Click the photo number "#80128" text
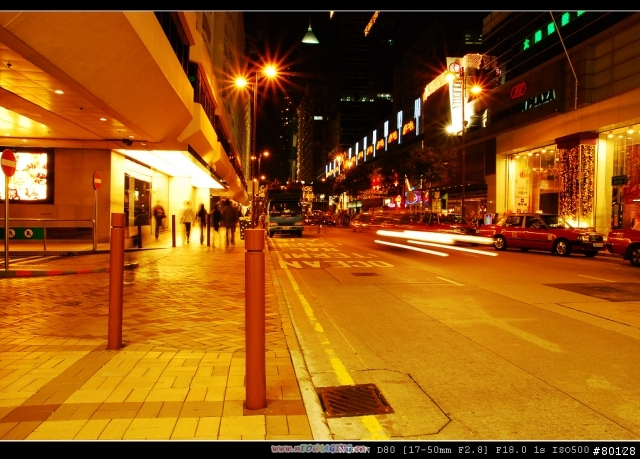 614,451
